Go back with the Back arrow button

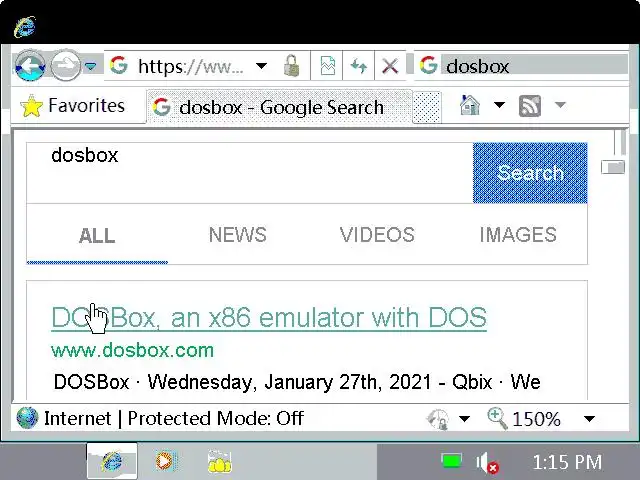(30, 66)
